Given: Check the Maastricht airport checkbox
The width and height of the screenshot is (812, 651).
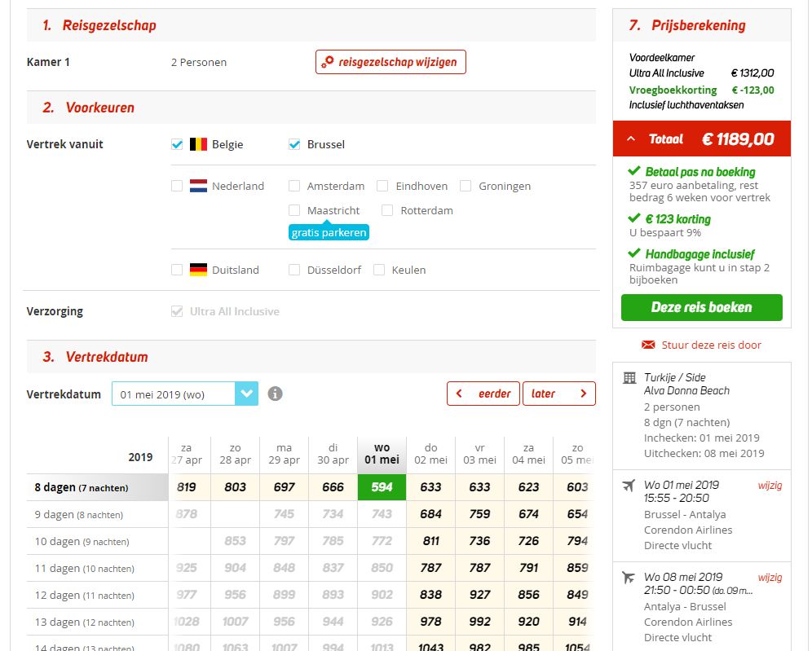Looking at the screenshot, I should pos(294,210).
